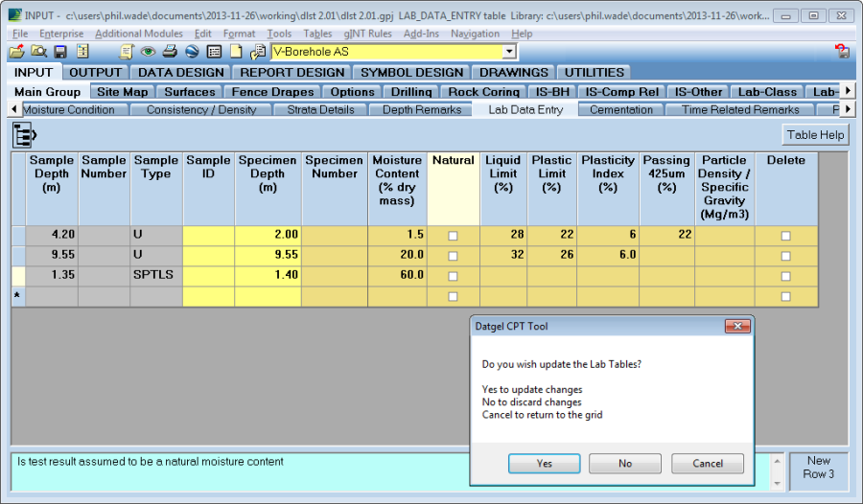Viewport: 863px width, 504px height.
Task: Click the open project folder icon
Action: click(x=16, y=52)
